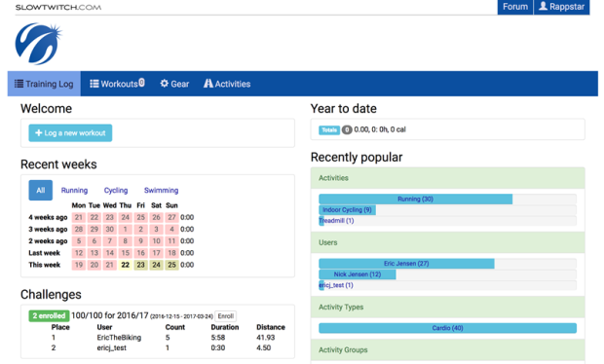Screen dimensions: 604x364
Task: Filter recent weeks by Swimming
Action: click(x=161, y=190)
